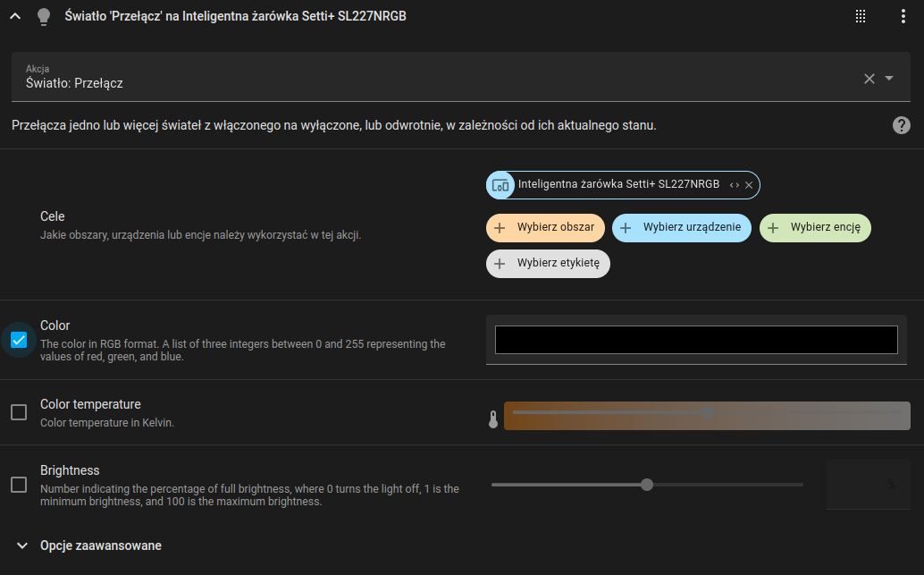Enable the Brightness checkbox
Screen dimensions: 924x575
19,485
